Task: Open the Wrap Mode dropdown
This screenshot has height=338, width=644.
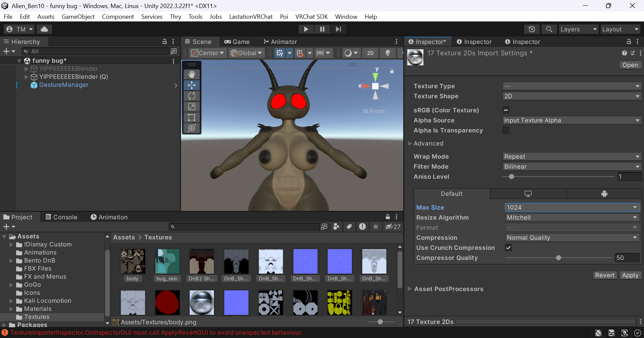Action: click(572, 157)
